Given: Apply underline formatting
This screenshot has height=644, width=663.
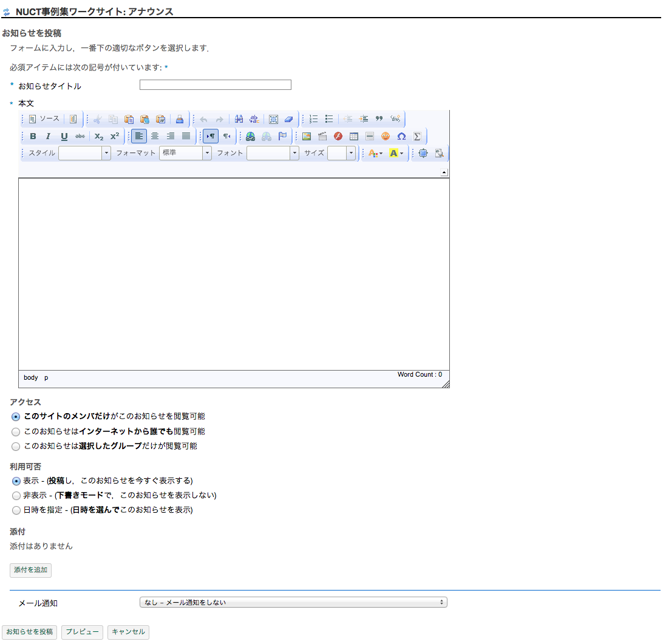Looking at the screenshot, I should tap(64, 136).
